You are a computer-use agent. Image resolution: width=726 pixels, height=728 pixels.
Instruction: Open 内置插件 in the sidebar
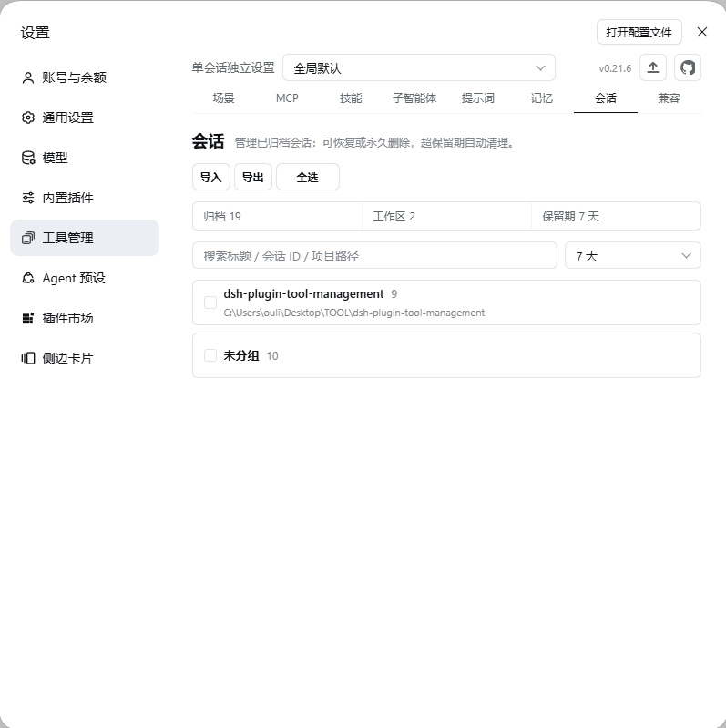click(85, 198)
